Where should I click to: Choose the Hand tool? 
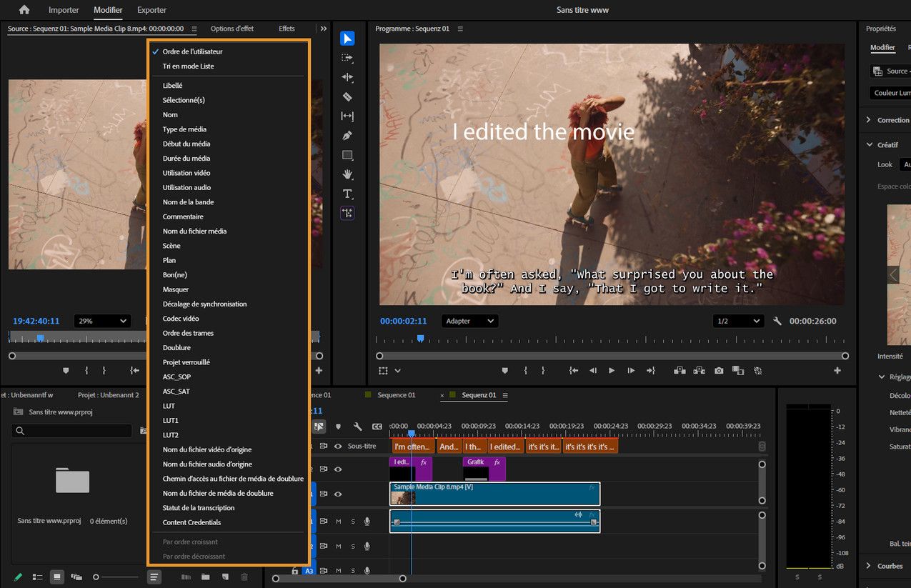tap(347, 174)
